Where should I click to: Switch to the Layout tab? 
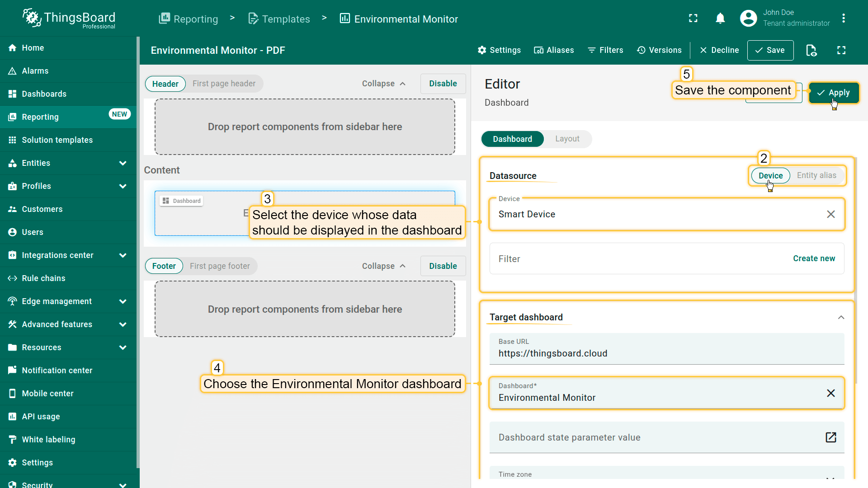[x=567, y=139]
